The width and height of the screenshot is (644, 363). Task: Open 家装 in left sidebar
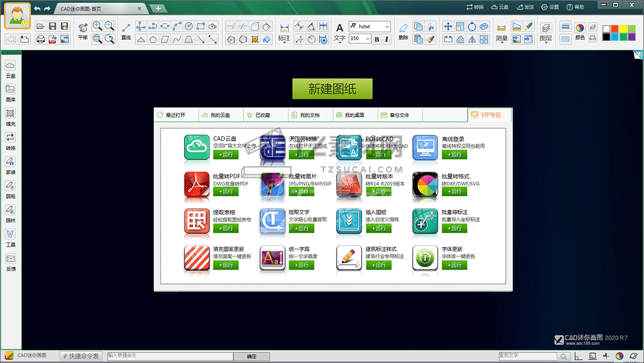(x=11, y=166)
